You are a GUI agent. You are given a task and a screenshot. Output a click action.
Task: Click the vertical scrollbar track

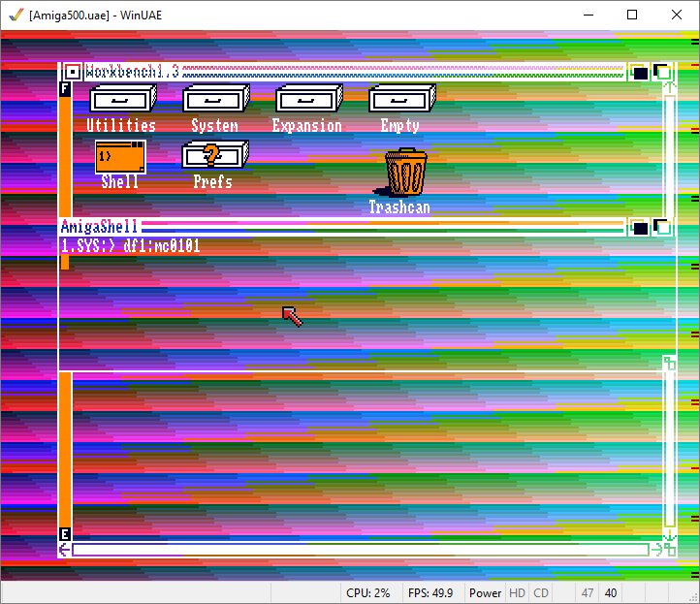669,311
